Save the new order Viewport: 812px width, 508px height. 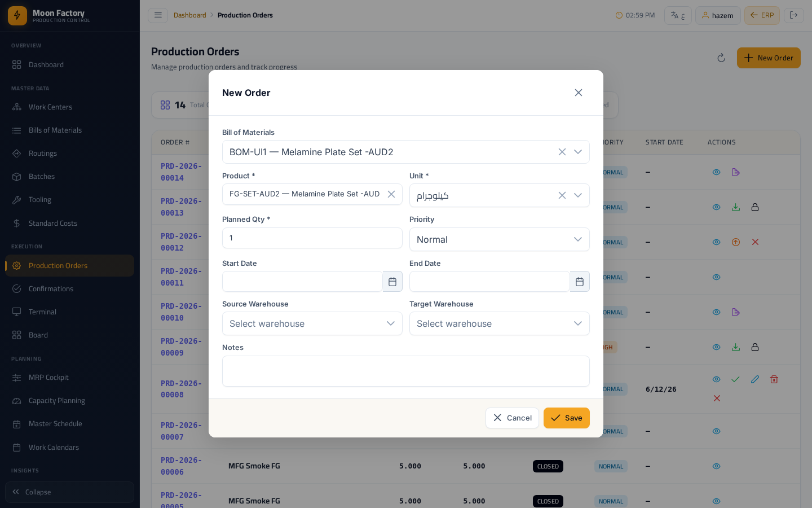[x=567, y=418]
